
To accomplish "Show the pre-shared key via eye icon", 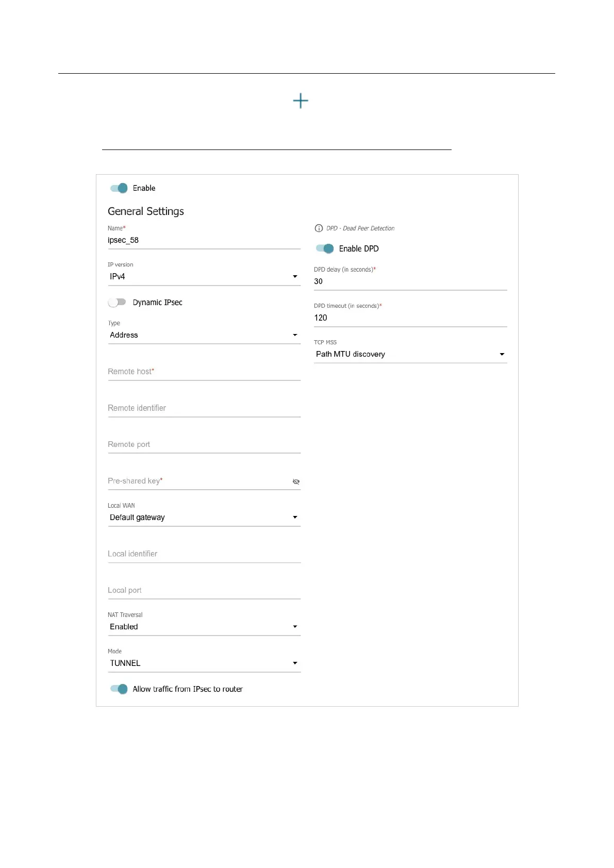I will 296,481.
